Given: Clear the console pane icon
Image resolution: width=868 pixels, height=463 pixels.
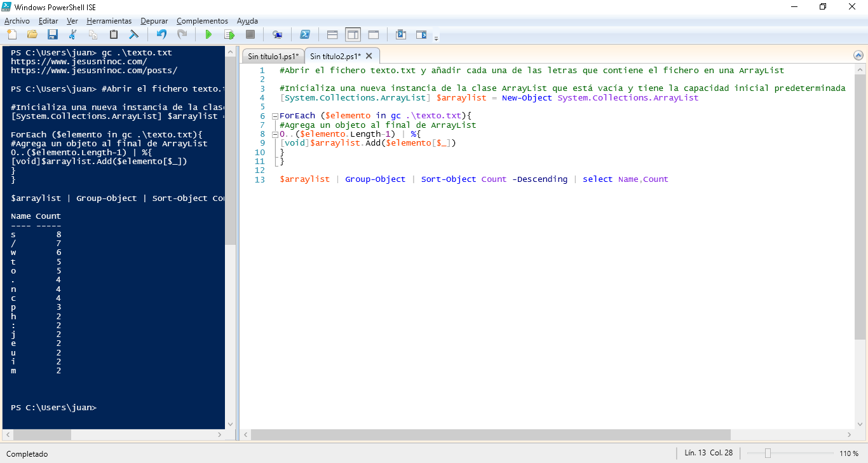Looking at the screenshot, I should tap(134, 34).
